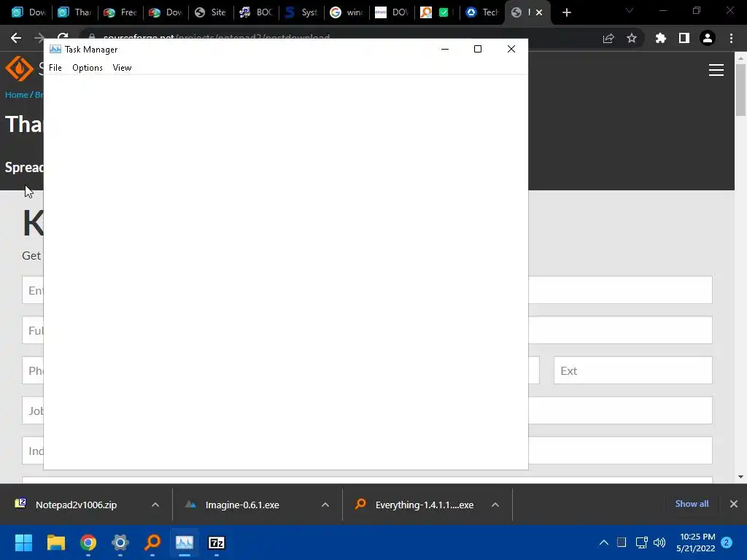747x560 pixels.
Task: Switch to the 'Tech' tab
Action: tap(483, 12)
